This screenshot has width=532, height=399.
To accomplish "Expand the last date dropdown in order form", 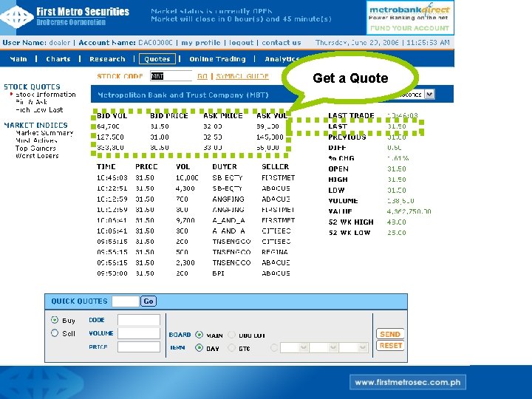I will (x=363, y=347).
